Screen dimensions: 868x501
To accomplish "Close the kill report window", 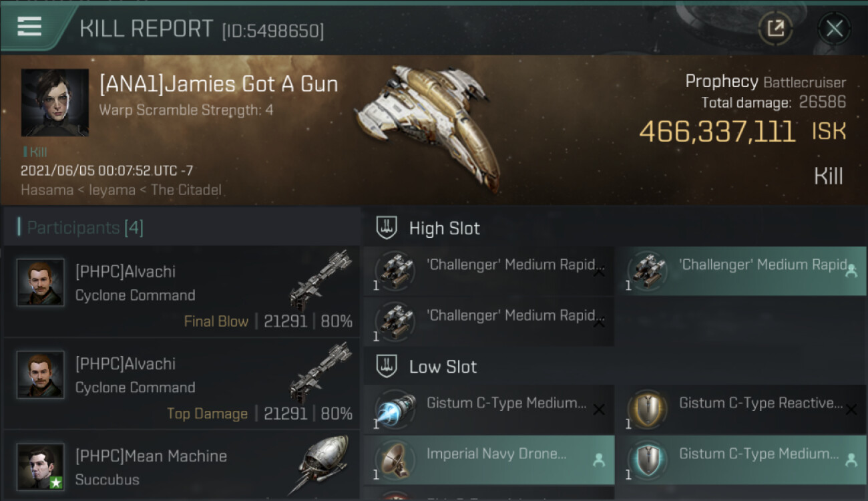I will tap(834, 28).
